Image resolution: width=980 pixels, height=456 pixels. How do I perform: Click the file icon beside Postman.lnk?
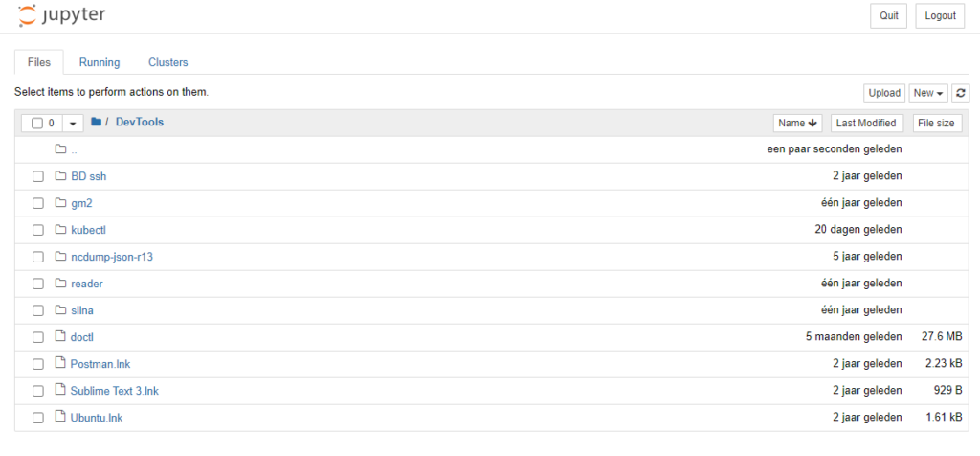click(60, 363)
